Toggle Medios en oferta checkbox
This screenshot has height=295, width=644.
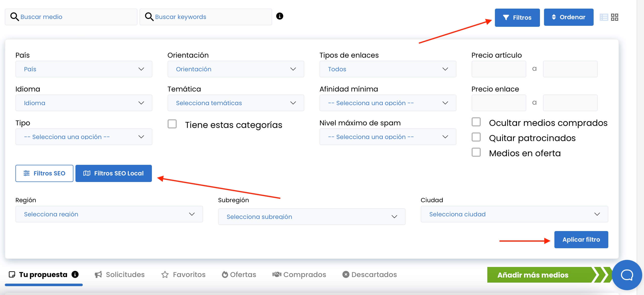point(476,152)
